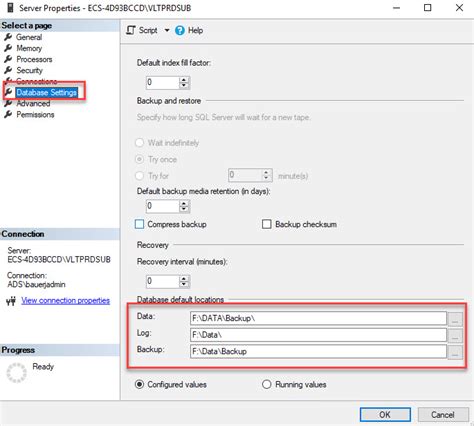Select the Database Settings page
474x426 pixels.
(47, 92)
